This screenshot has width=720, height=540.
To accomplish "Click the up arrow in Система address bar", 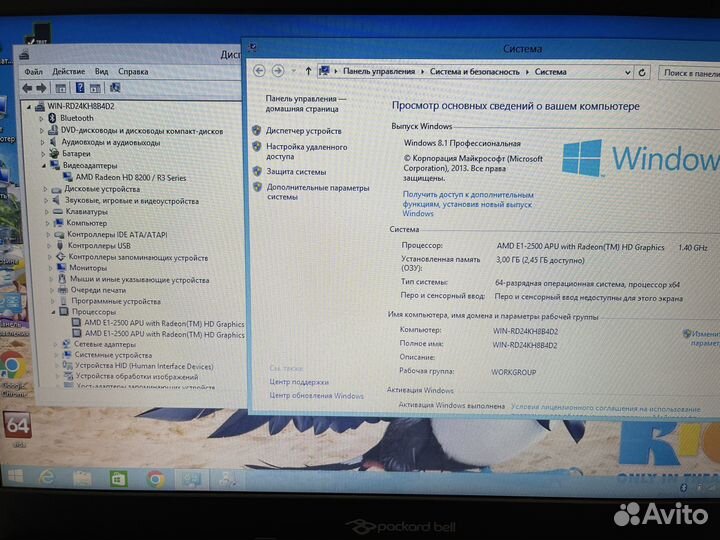I will click(308, 71).
